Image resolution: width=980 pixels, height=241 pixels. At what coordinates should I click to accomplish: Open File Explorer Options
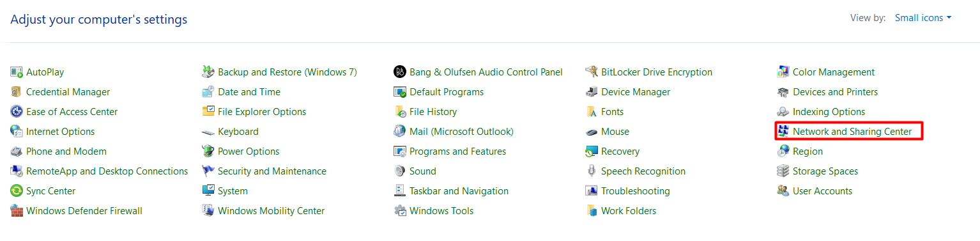point(262,112)
